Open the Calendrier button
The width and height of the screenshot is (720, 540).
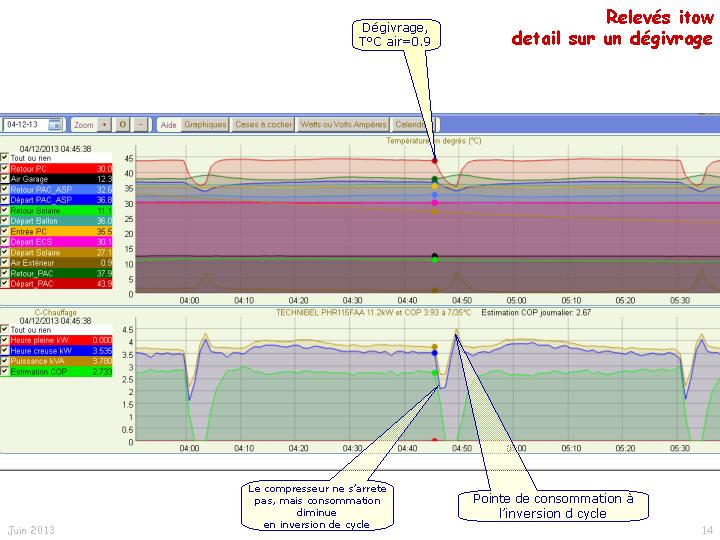[410, 125]
